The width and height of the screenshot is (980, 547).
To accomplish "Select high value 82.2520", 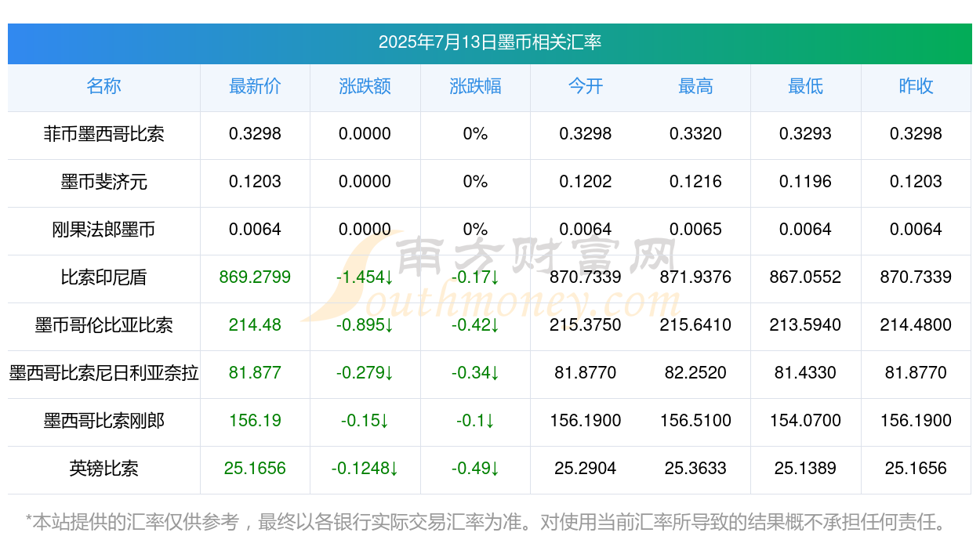I will point(695,373).
